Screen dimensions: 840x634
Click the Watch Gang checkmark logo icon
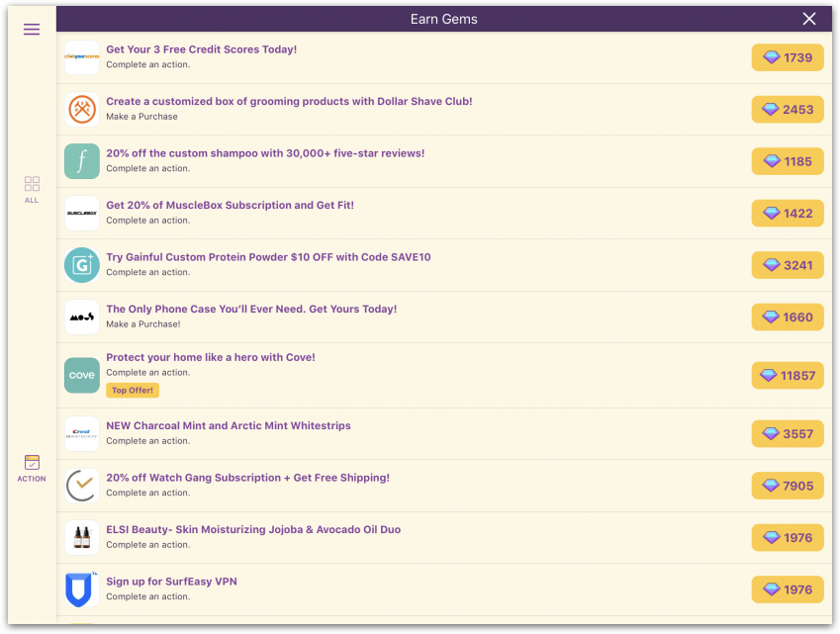[x=82, y=486]
